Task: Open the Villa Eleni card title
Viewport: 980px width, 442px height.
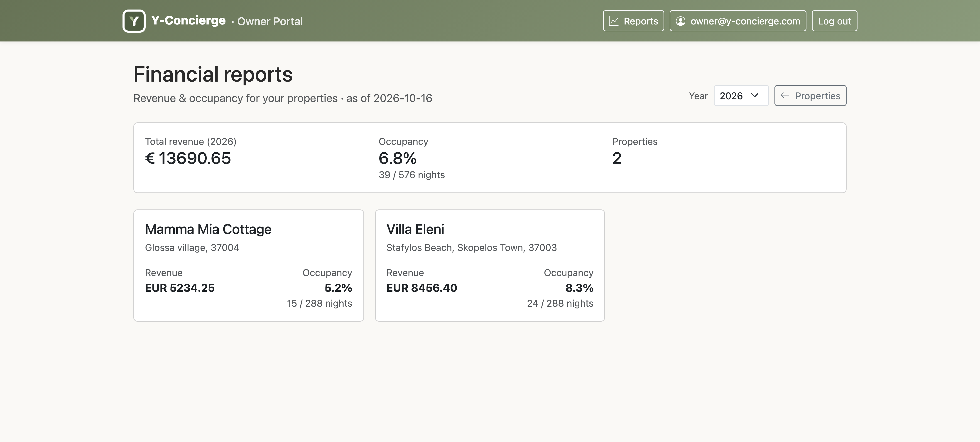Action: point(415,229)
